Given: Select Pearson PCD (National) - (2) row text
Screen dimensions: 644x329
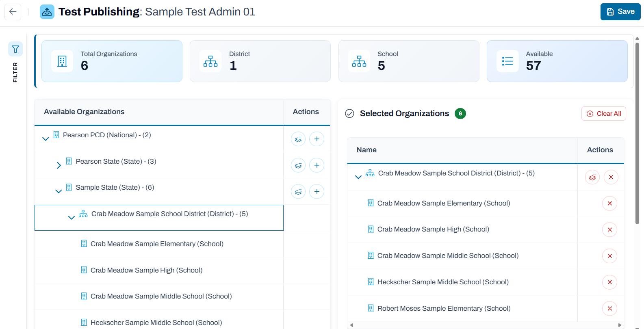Looking at the screenshot, I should pyautogui.click(x=107, y=135).
